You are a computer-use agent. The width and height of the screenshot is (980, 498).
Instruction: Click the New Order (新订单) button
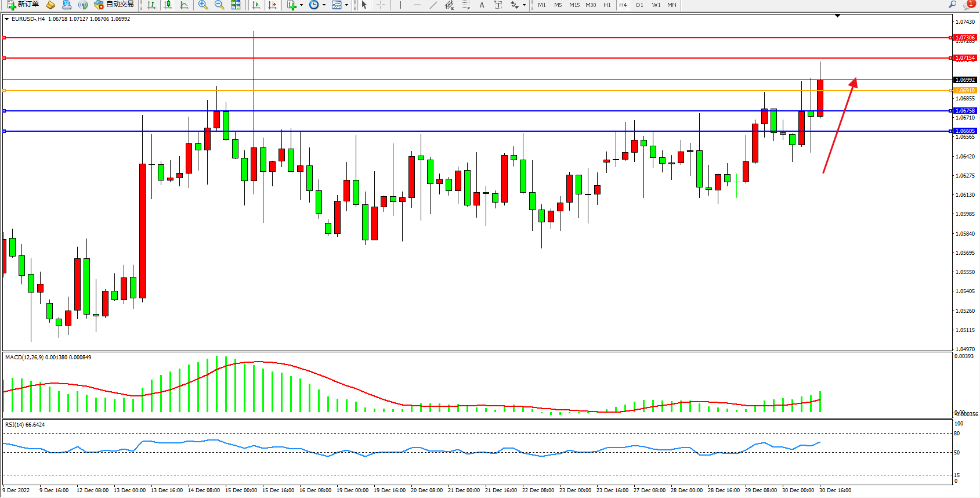[x=23, y=5]
